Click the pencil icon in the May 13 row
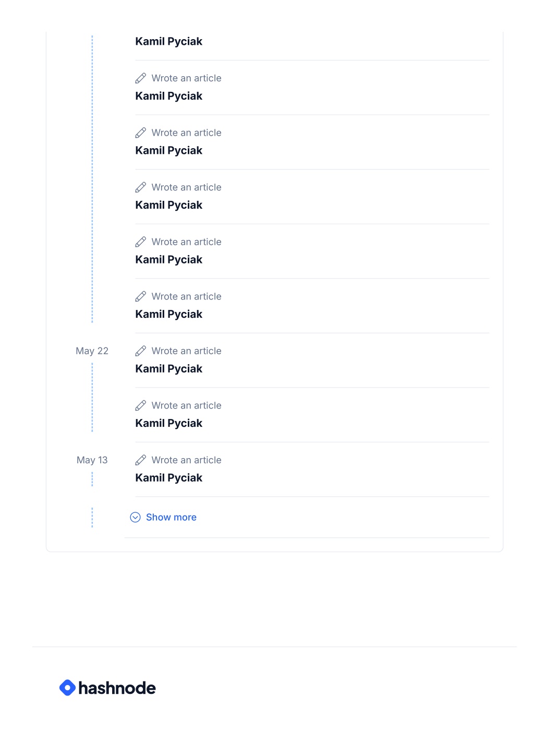This screenshot has height=756, width=534. 141,460
